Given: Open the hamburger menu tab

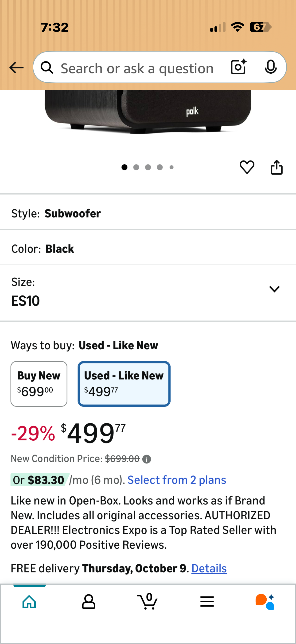Looking at the screenshot, I should click(207, 601).
